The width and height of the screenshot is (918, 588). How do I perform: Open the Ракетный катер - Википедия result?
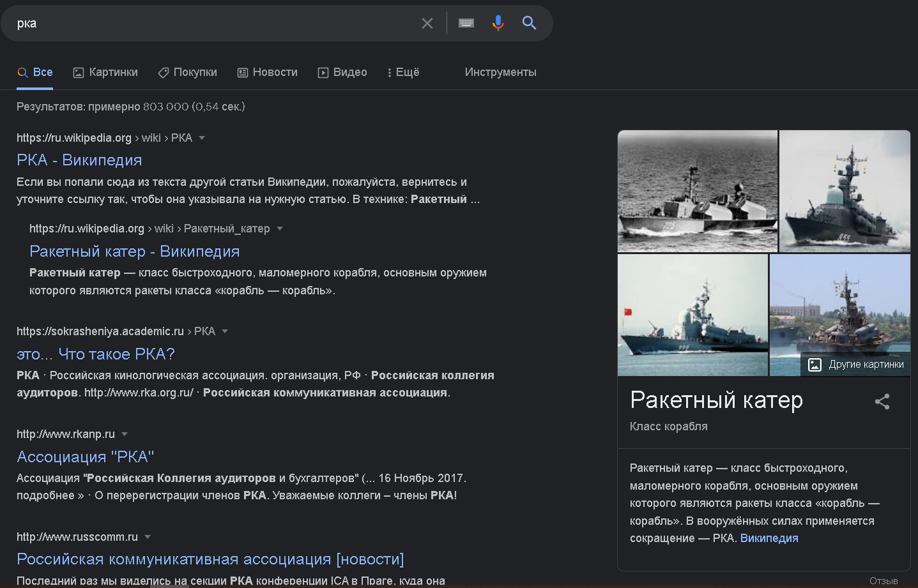point(135,252)
